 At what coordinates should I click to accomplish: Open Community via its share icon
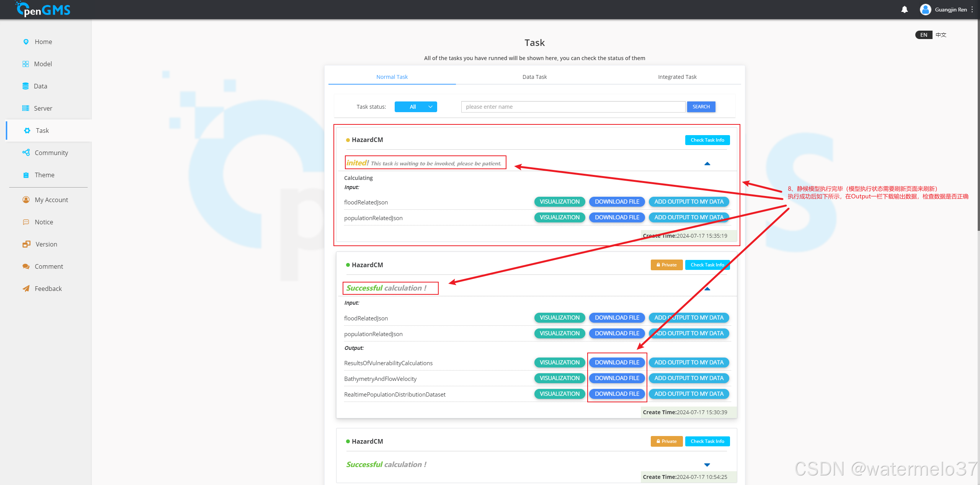click(x=26, y=153)
